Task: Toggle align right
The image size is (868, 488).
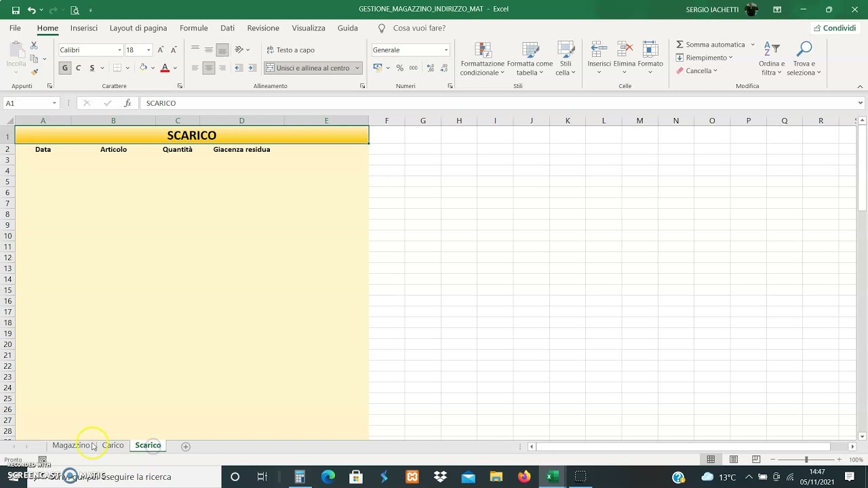Action: click(x=222, y=68)
